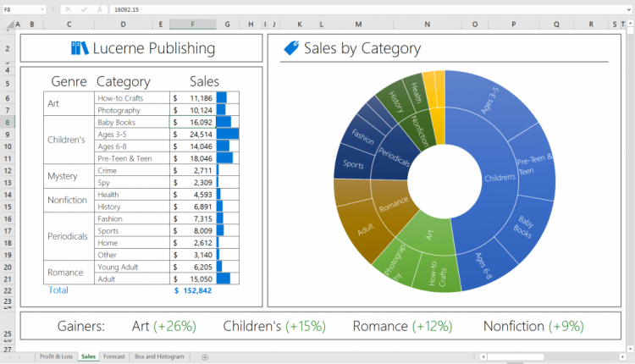Select the How-to Crafts category cell
The width and height of the screenshot is (635, 364).
(132, 98)
